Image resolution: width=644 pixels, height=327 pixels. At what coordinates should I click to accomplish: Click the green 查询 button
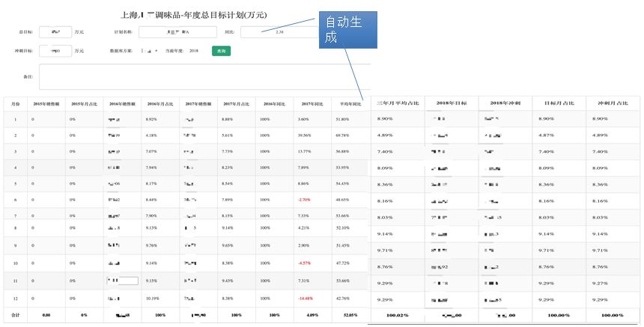tap(221, 51)
